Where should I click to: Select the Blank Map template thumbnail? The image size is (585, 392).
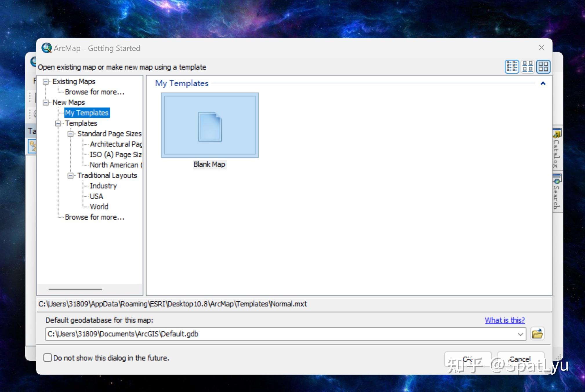(x=210, y=125)
